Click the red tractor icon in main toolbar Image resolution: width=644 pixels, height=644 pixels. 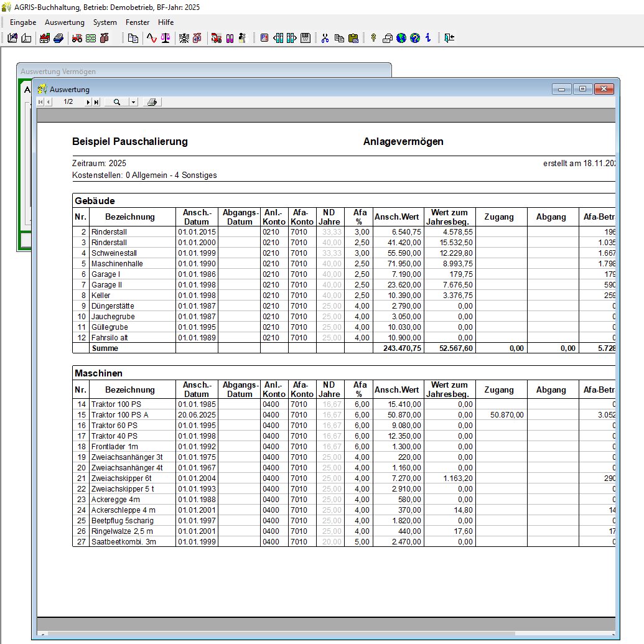(x=77, y=38)
